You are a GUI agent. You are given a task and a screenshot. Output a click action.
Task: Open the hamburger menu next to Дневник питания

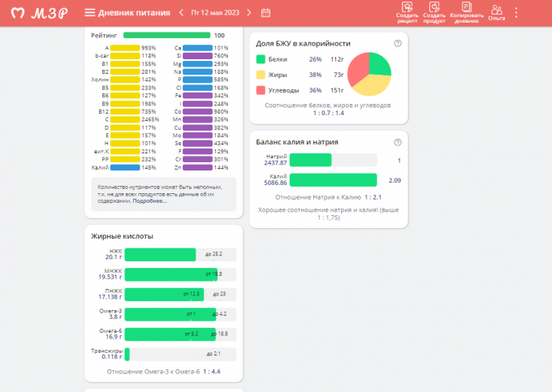tap(89, 13)
